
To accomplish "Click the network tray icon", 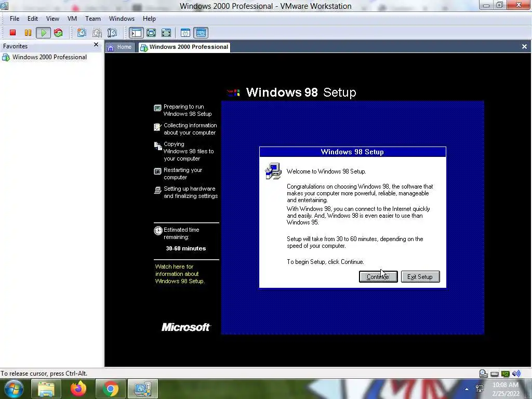I will 480,389.
